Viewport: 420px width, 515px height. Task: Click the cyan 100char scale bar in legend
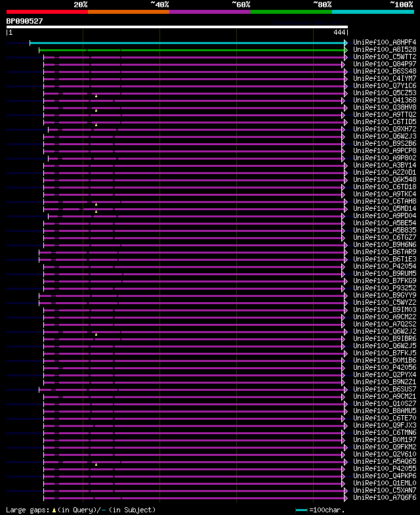[x=302, y=510]
